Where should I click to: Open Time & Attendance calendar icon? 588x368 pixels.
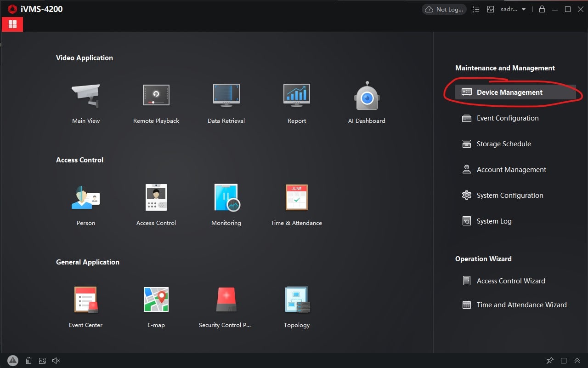297,197
